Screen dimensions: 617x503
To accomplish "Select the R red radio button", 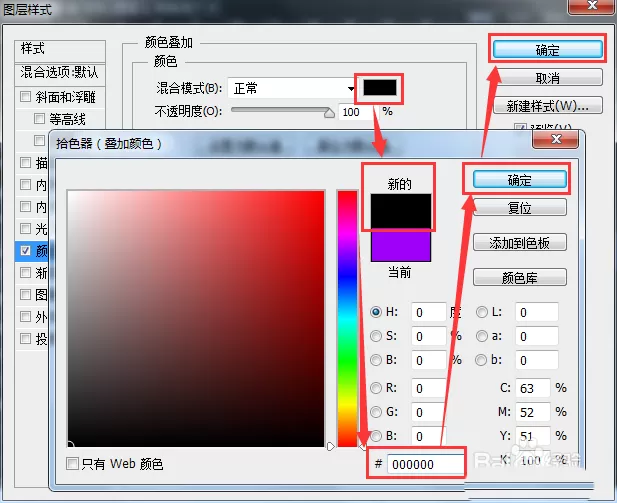I will [376, 388].
